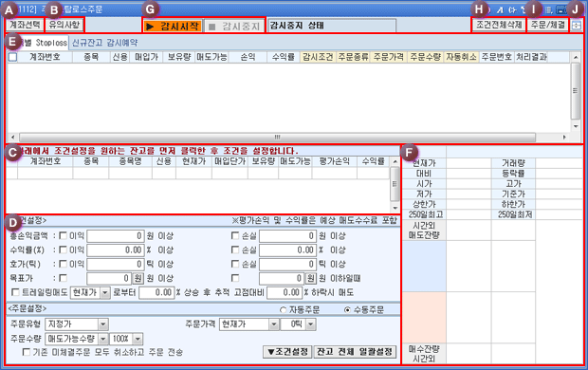Click the trailing '% 상승 후 추적' field

pyautogui.click(x=156, y=293)
